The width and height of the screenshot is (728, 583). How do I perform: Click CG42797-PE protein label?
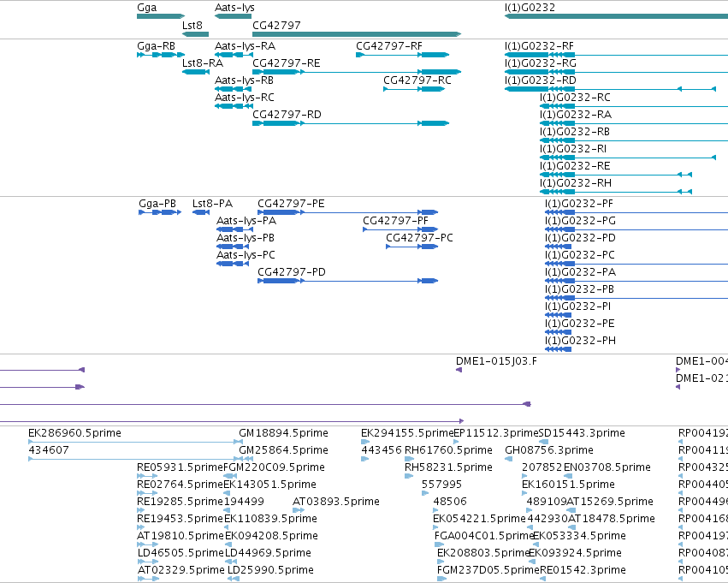291,204
